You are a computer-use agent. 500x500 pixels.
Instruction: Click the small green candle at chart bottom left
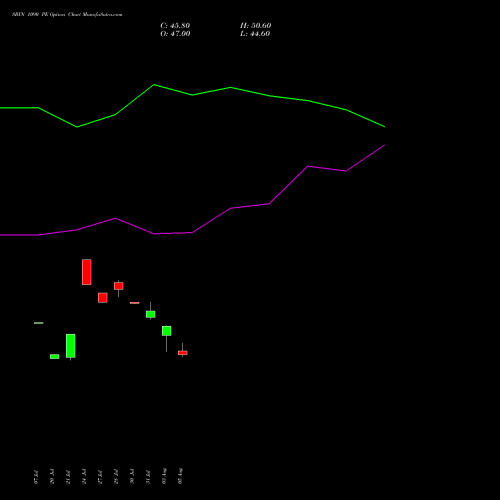[x=55, y=356]
